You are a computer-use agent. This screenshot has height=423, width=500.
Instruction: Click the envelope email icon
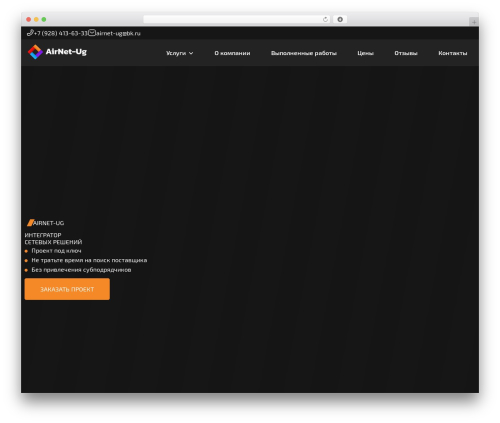click(92, 33)
